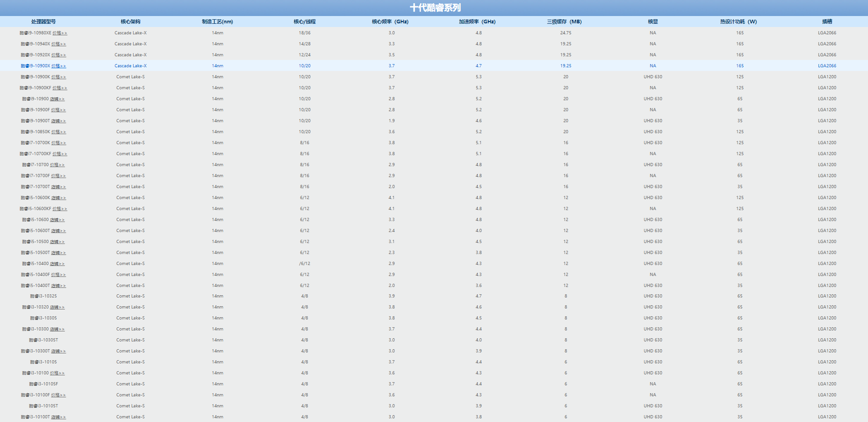Screen dimensions: 868x422
Task: Click the 价格>> link beside 酷睿i9-10900X
Action: [x=59, y=66]
